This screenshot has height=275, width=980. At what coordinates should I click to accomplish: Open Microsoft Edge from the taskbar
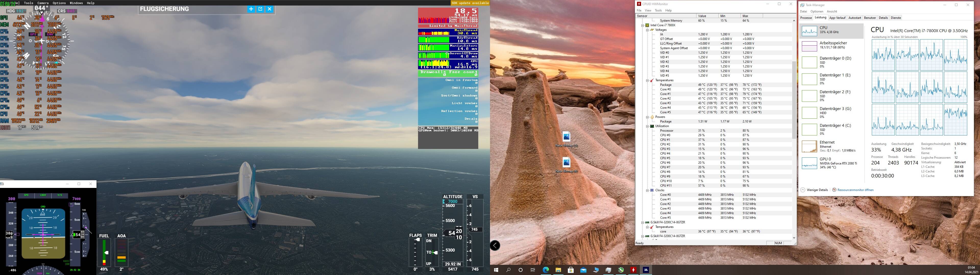(x=546, y=270)
